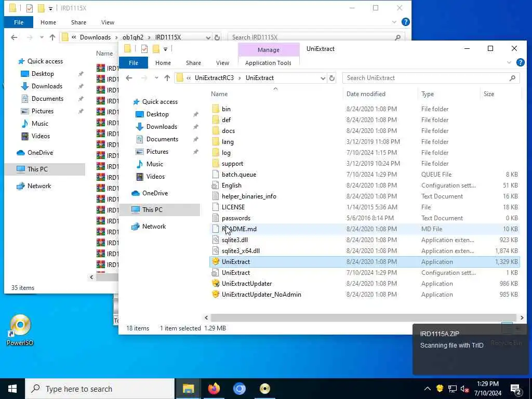Switch to Home tab in UniExtract window
The height and width of the screenshot is (399, 532).
click(163, 63)
